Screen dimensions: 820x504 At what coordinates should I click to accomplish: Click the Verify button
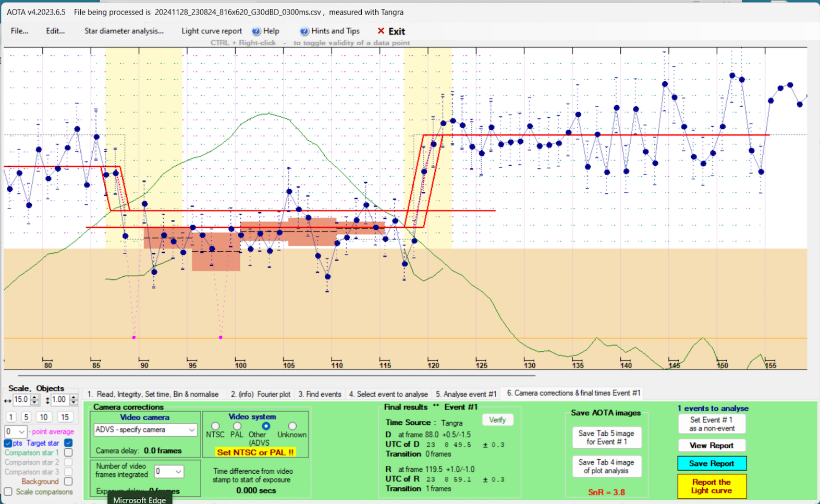click(497, 420)
